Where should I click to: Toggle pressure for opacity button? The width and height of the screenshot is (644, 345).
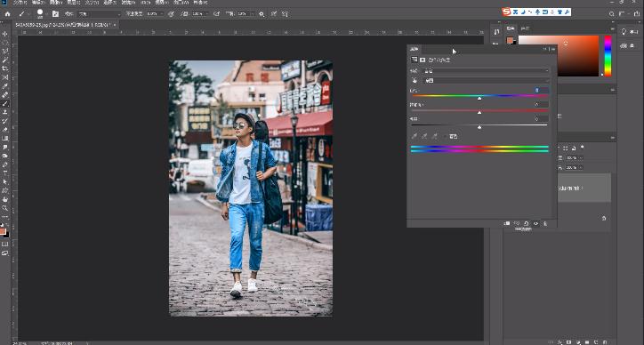pyautogui.click(x=171, y=14)
